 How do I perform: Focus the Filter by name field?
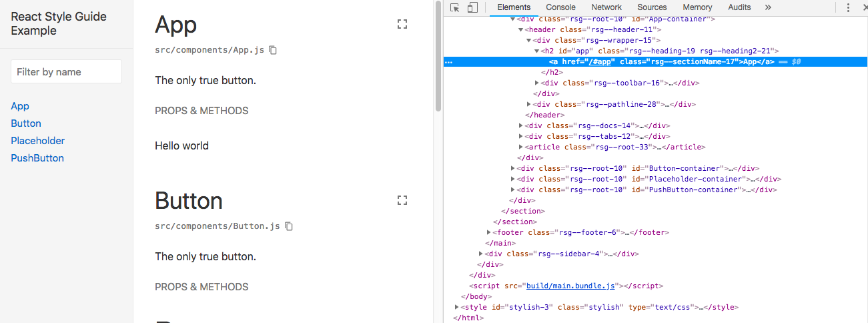tap(66, 71)
